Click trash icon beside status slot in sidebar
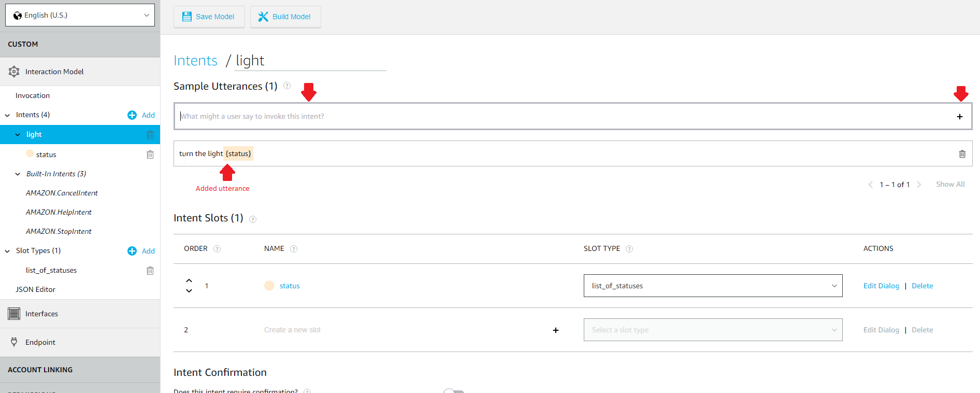The image size is (980, 393). 150,155
